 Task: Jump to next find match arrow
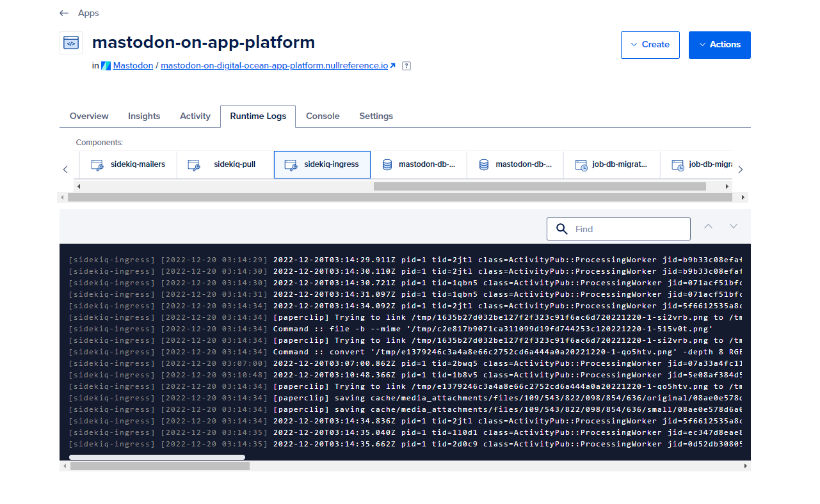click(734, 226)
